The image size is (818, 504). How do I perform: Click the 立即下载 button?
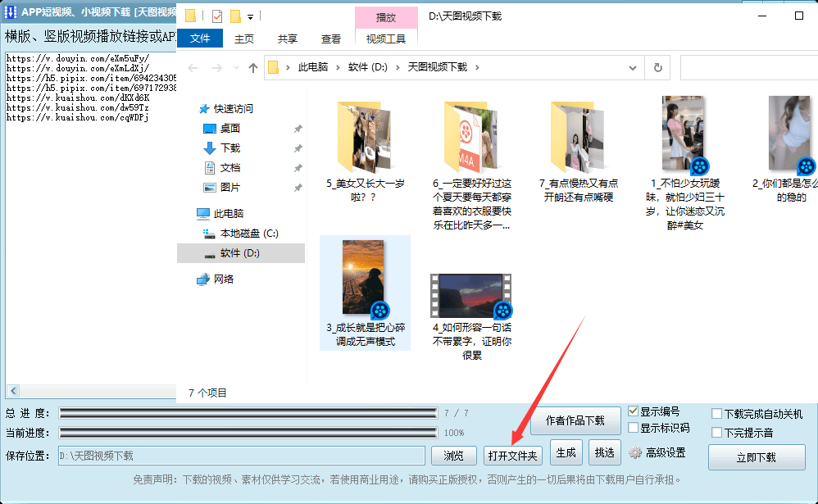coord(757,457)
